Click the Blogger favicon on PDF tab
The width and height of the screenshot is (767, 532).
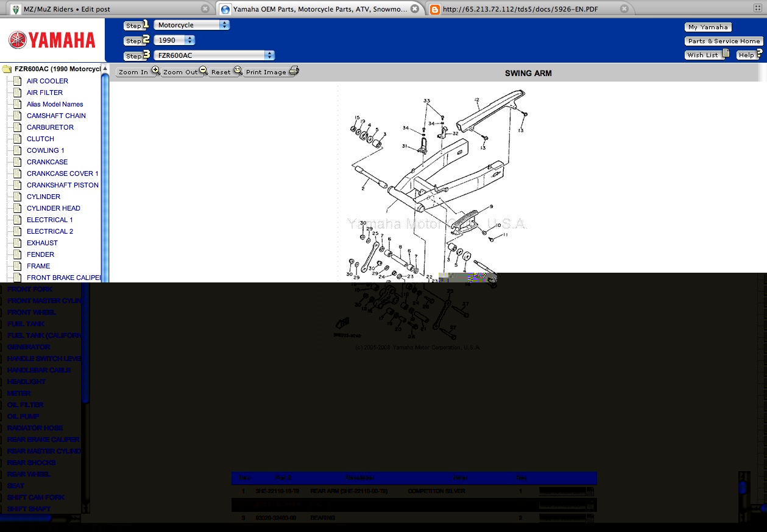pos(434,9)
